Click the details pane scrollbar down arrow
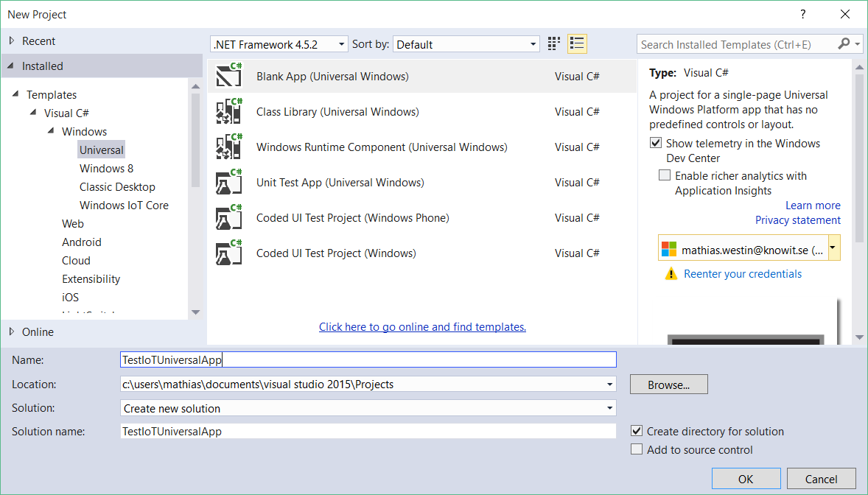Screen dimensions: 868x495 (859, 337)
